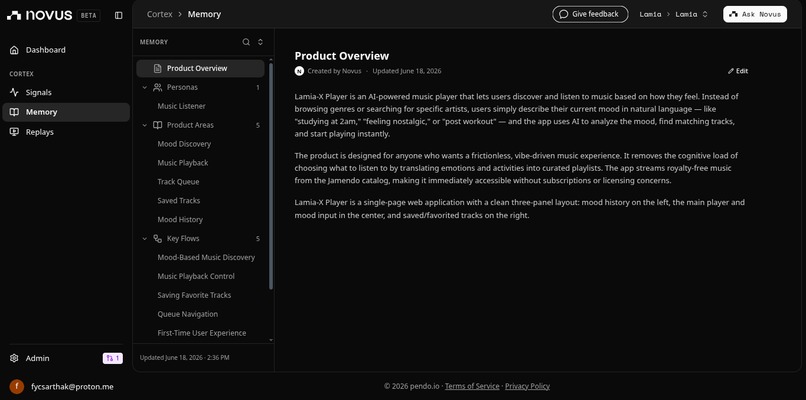
Task: Open the First-Time User Experience flow
Action: tap(202, 333)
